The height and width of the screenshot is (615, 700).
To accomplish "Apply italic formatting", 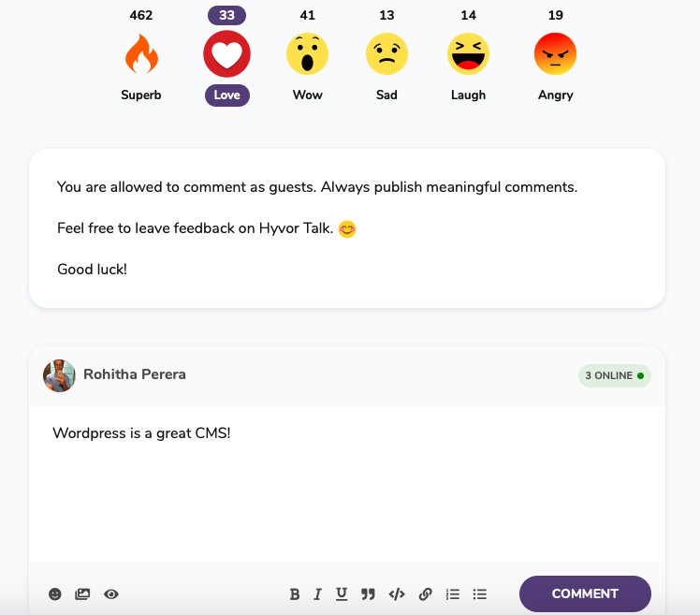I will pyautogui.click(x=317, y=594).
